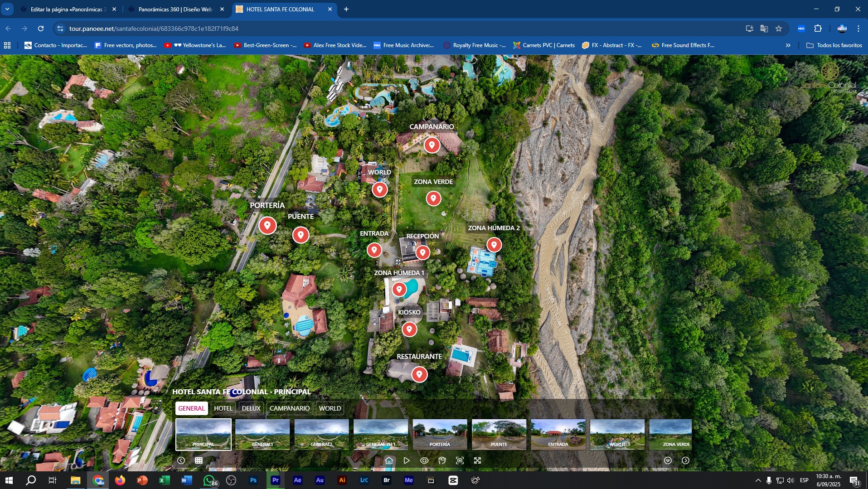Click the RESTAURANTE map hotspot pin
868x489 pixels.
(x=419, y=374)
